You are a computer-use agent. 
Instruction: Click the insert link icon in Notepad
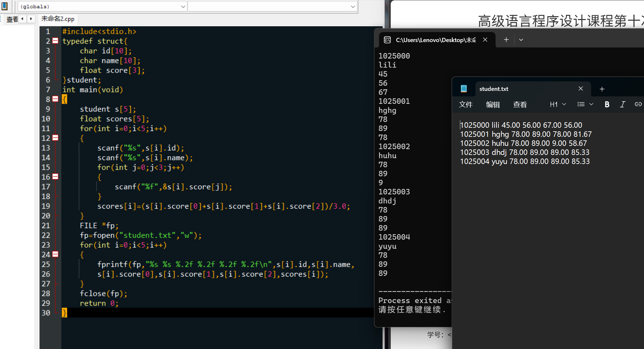tap(638, 104)
